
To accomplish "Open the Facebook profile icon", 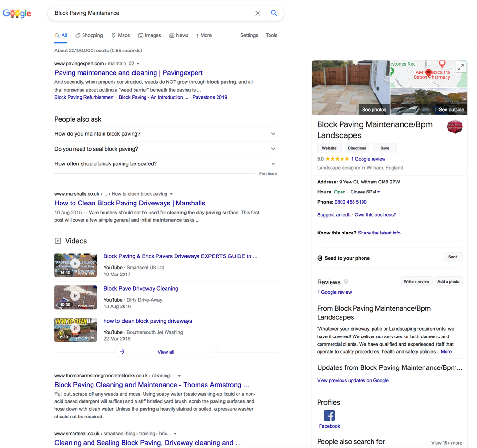I will (x=329, y=416).
